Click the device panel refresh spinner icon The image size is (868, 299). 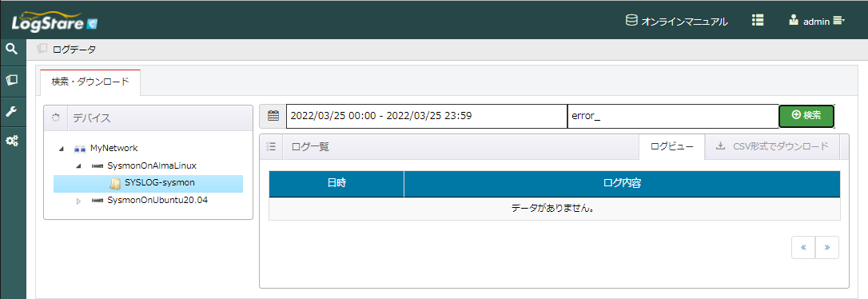click(x=55, y=118)
